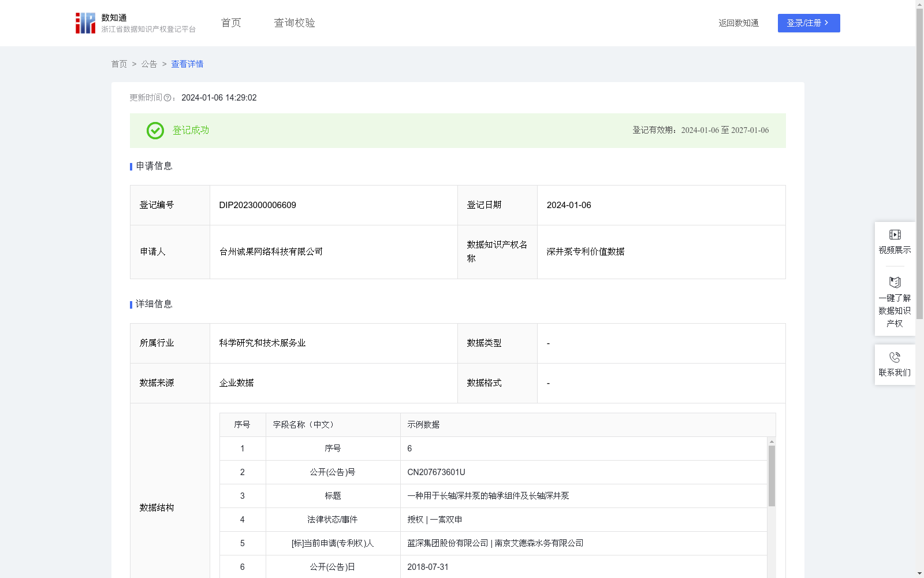Viewport: 924px width, 578px height.
Task: Click the page scrollbar up arrow
Action: (x=919, y=4)
